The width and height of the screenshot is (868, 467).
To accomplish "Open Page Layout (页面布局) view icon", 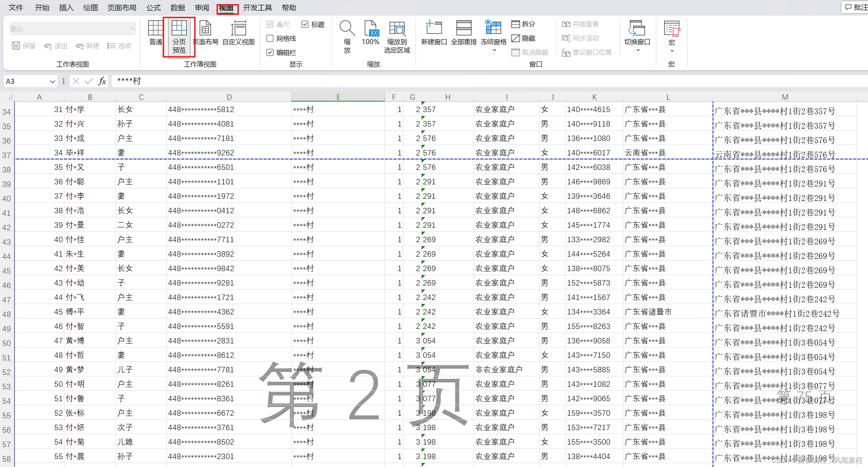I will point(205,33).
